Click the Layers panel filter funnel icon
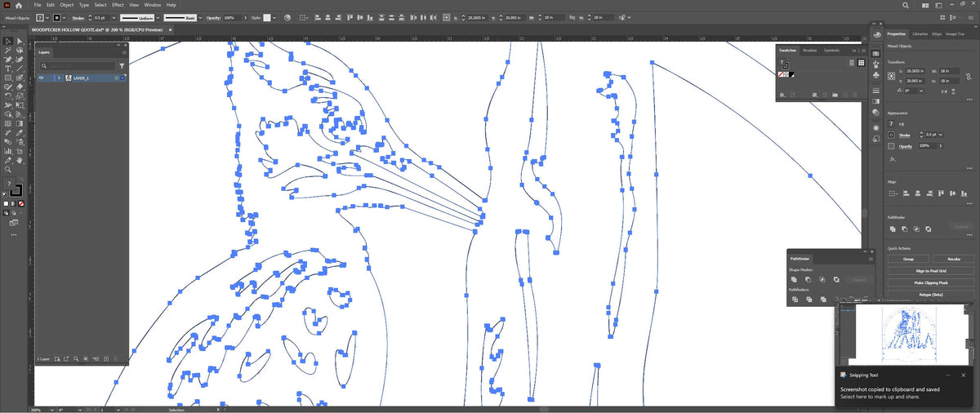This screenshot has width=980, height=413. click(x=122, y=65)
